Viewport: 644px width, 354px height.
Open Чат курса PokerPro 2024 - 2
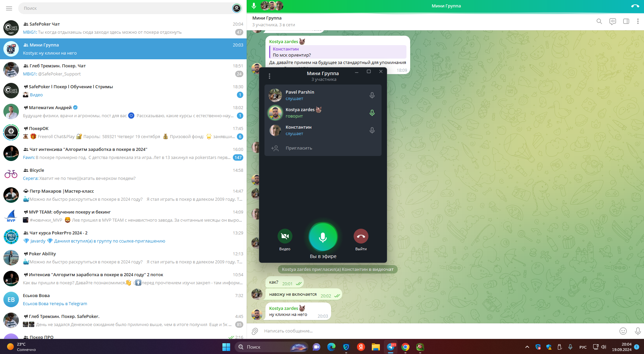pyautogui.click(x=123, y=237)
